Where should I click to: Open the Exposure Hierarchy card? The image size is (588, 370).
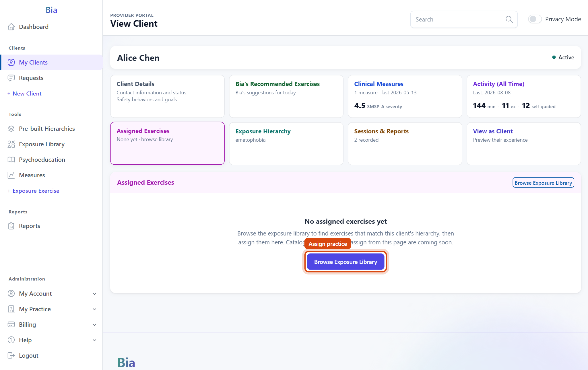pos(286,143)
